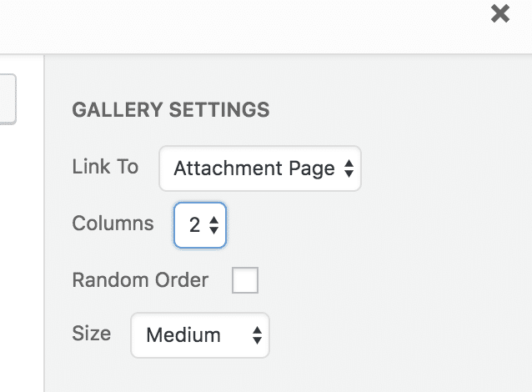Click the Columns label
Viewport: 532px width, 392px height.
[113, 224]
